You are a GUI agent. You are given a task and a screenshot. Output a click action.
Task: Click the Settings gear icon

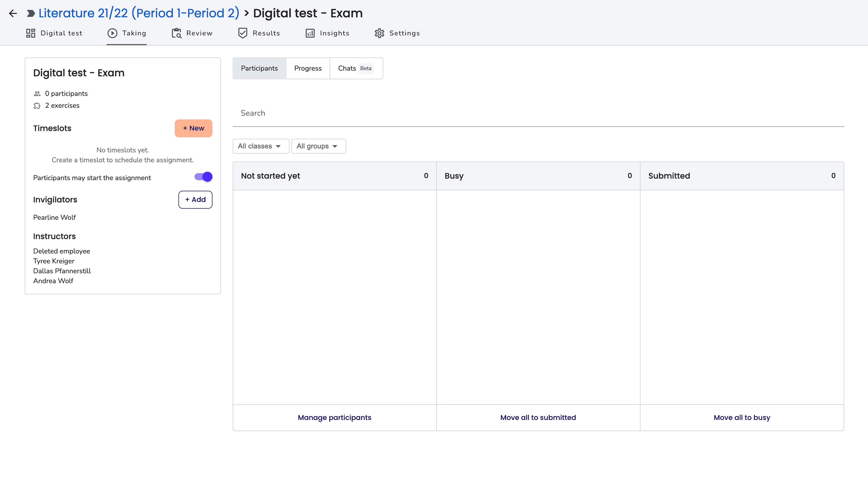click(x=379, y=33)
